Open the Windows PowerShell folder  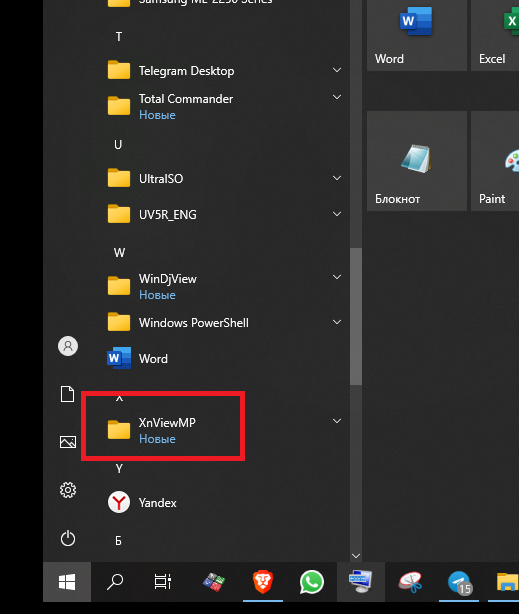tap(222, 323)
